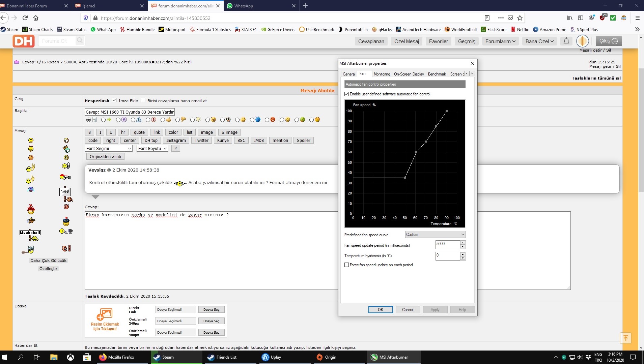Open the Font Seçimi dropdown
The width and height of the screenshot is (644, 364).
pyautogui.click(x=108, y=149)
